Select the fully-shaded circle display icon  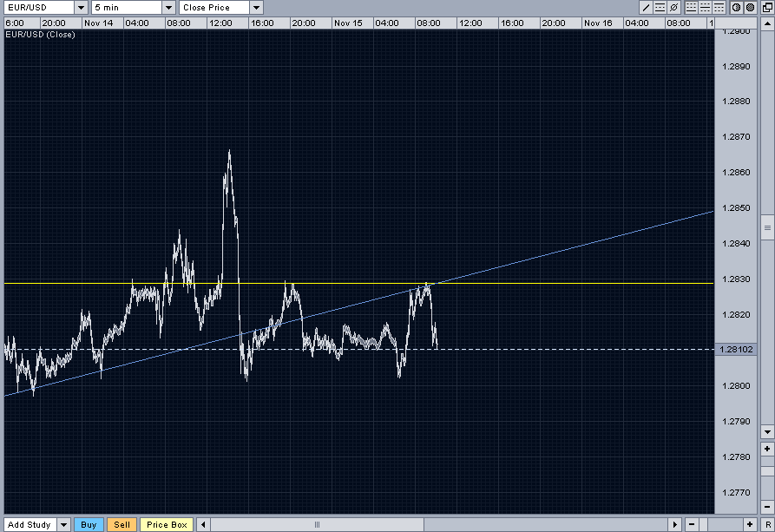coord(750,7)
